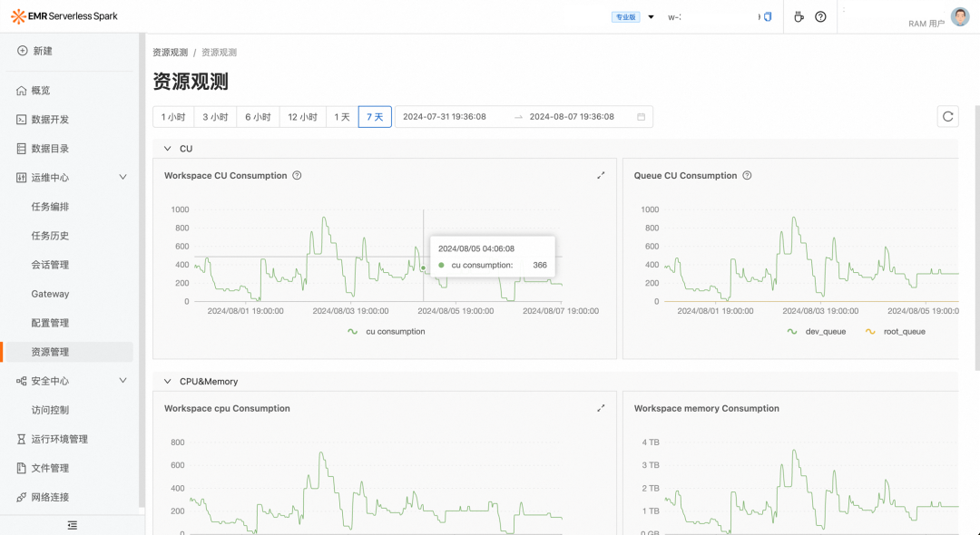Click the 运维中心 sidebar icon

pyautogui.click(x=21, y=178)
